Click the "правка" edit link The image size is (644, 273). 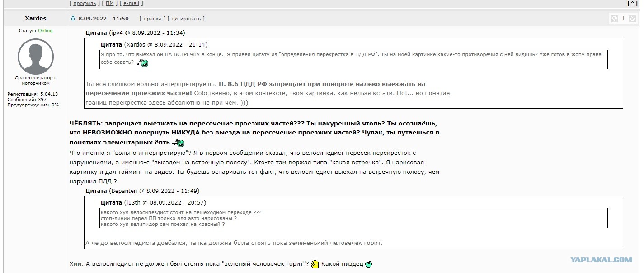[x=152, y=19]
